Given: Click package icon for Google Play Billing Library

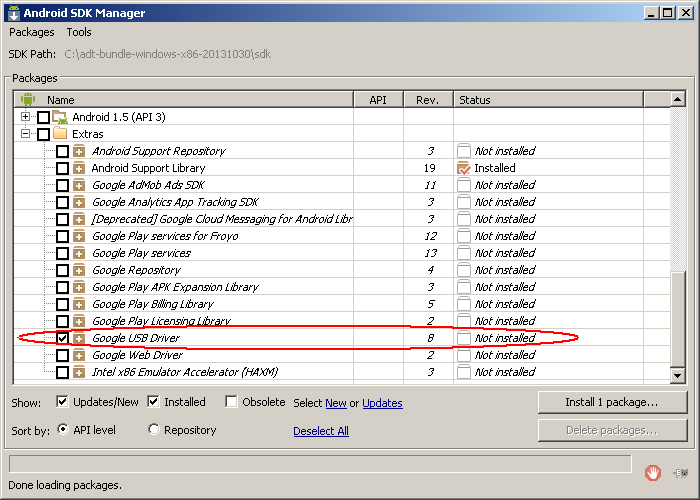Looking at the screenshot, I should [x=79, y=304].
